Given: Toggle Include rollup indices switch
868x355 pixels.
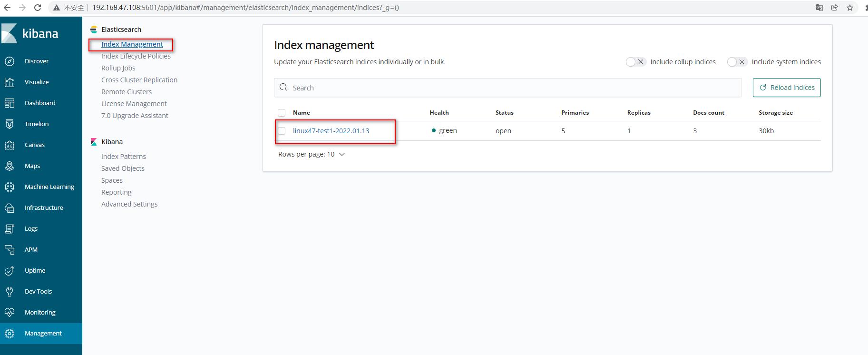Looking at the screenshot, I should coord(636,62).
